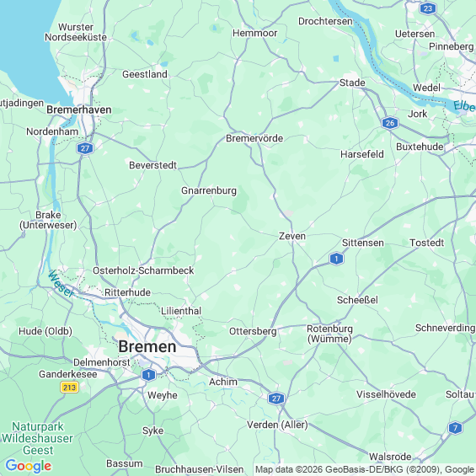Click the A27 shield near Verden
Screen dimensions: 476x476
pos(276,398)
